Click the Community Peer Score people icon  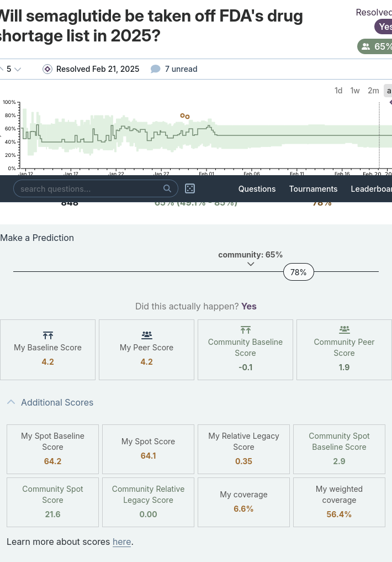tap(345, 329)
